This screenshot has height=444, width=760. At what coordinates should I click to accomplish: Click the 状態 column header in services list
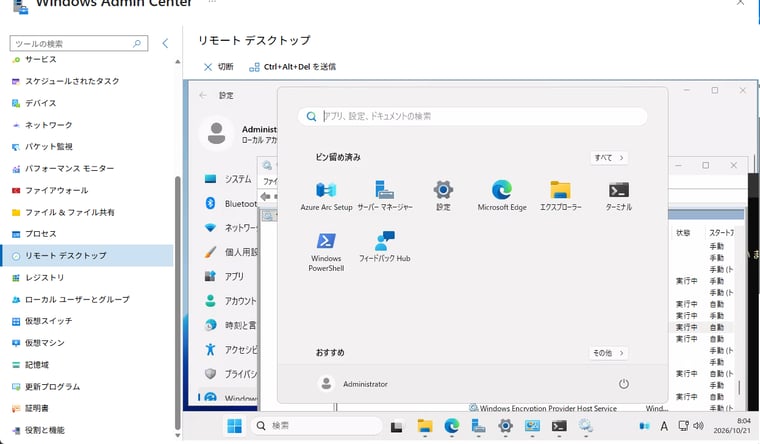point(683,233)
